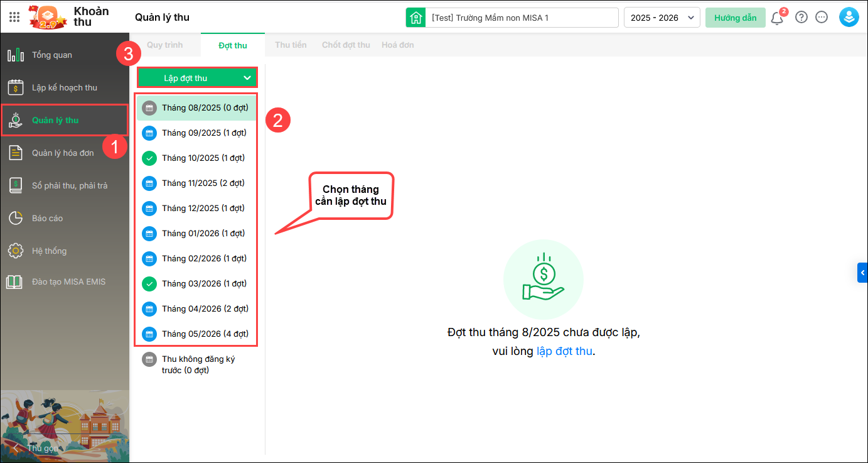Follow the lập đợt thu link
Viewport: 868px width, 463px height.
pos(564,351)
